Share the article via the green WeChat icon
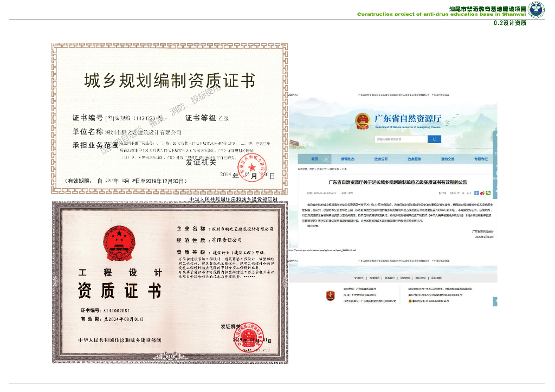 pyautogui.click(x=488, y=193)
